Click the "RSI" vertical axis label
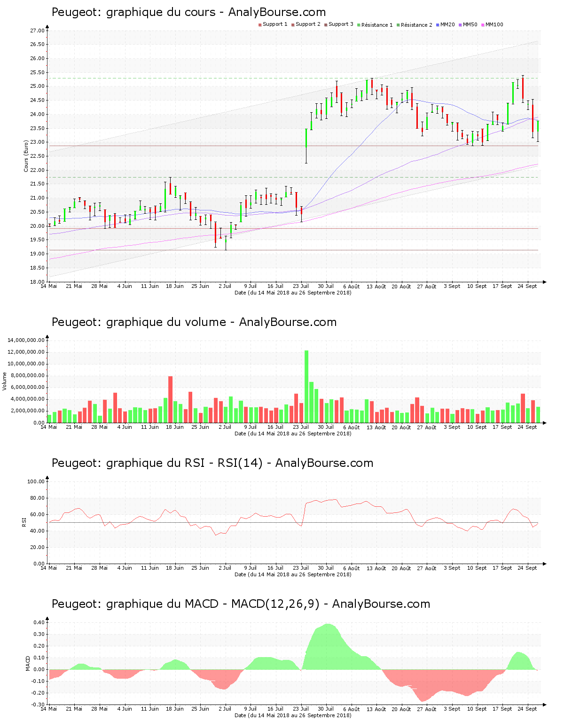The width and height of the screenshot is (564, 728). 24,522
